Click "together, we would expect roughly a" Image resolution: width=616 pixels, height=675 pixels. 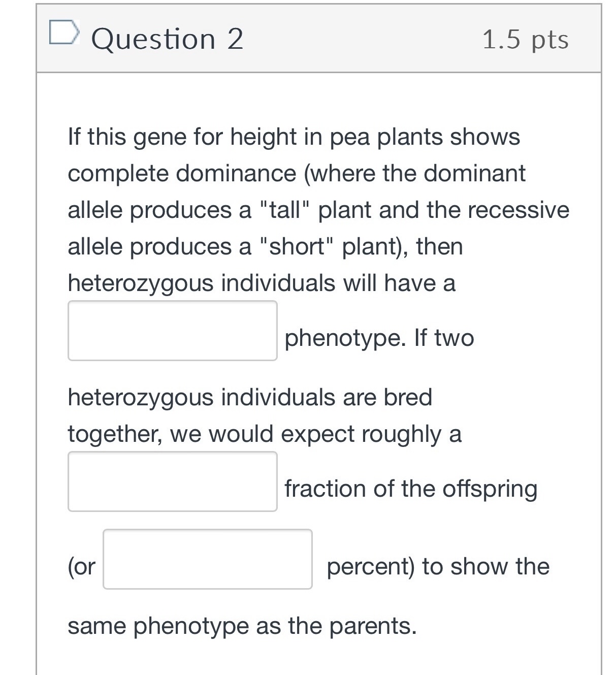pos(265,434)
